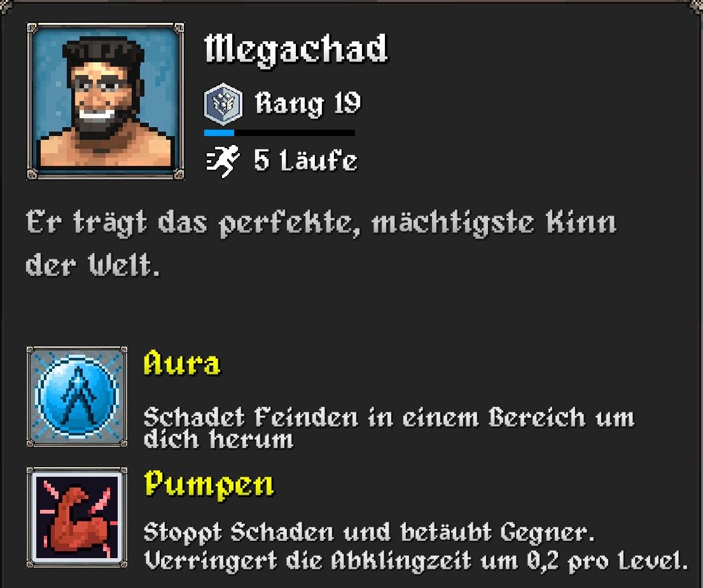Click the yellow Aura ability title

[182, 362]
